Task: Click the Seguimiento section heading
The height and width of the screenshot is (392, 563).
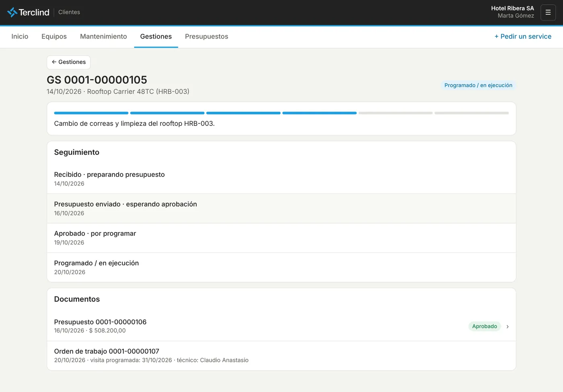Action: coord(77,152)
